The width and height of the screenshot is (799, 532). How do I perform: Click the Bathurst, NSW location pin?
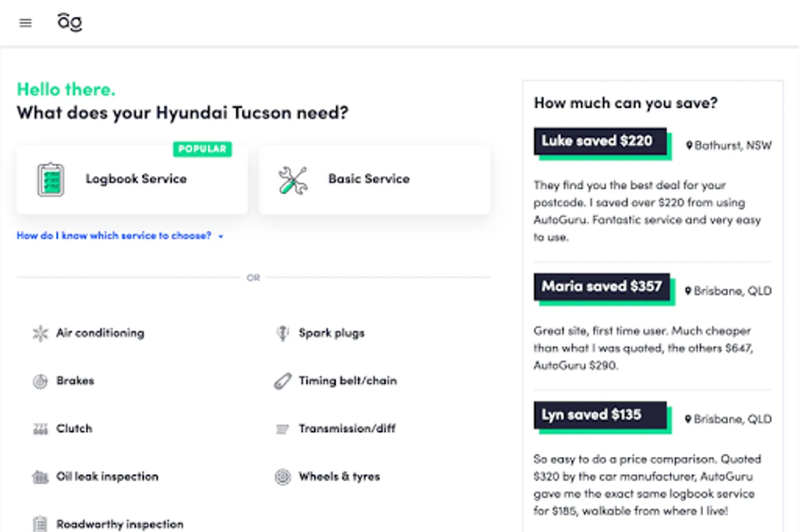[x=689, y=145]
